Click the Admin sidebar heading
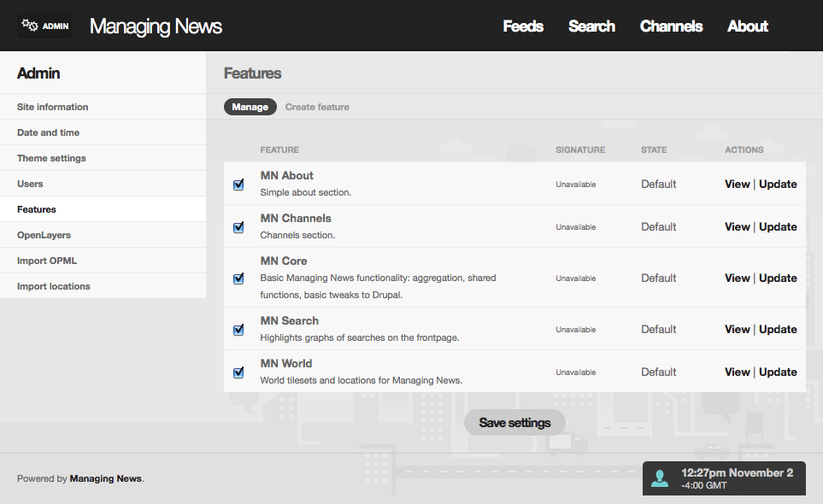 pos(38,73)
